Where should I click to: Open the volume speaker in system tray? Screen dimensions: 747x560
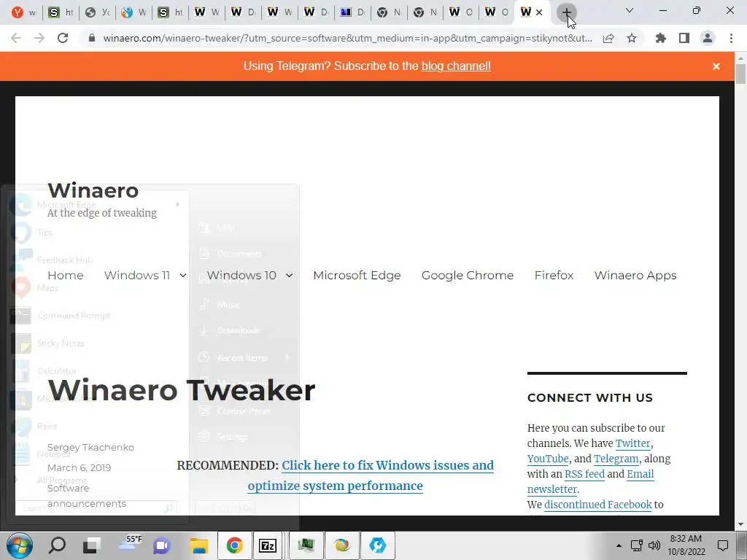(654, 545)
